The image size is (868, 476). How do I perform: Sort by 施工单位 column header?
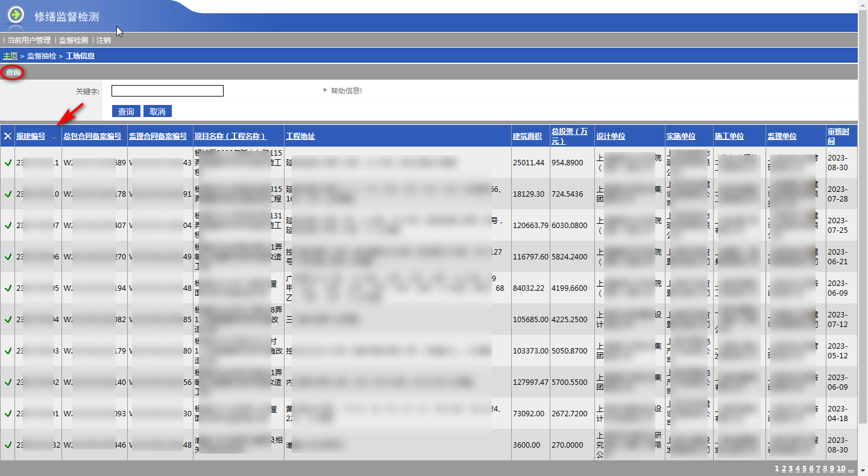point(729,136)
